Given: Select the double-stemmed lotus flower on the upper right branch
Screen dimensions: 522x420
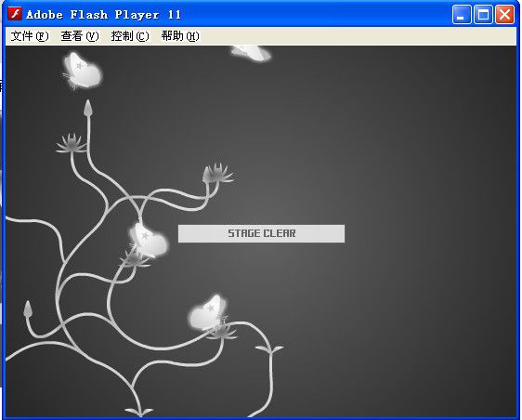Looking at the screenshot, I should coord(217,173).
